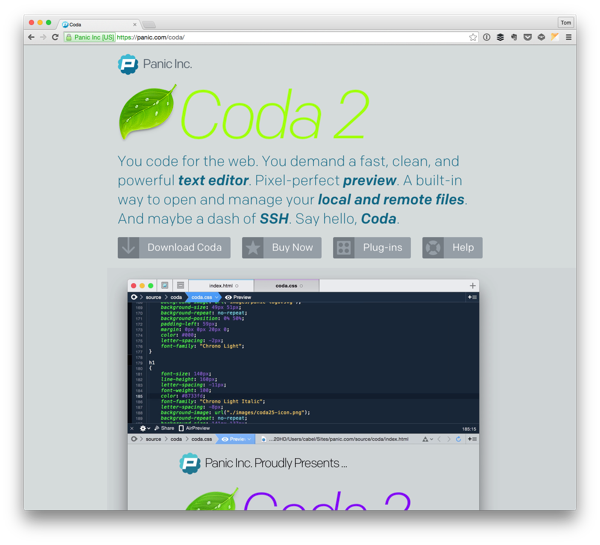Click the lifebuoy icon on the Help button
The width and height of the screenshot is (600, 545).
point(433,247)
